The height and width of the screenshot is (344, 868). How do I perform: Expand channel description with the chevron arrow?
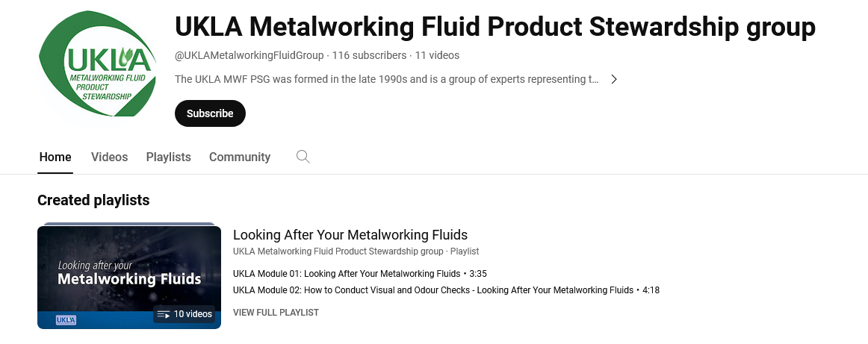(614, 79)
